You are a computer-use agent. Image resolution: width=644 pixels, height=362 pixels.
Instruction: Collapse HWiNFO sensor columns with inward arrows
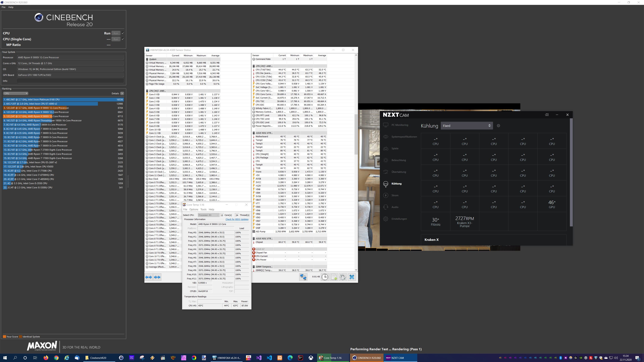[157, 277]
